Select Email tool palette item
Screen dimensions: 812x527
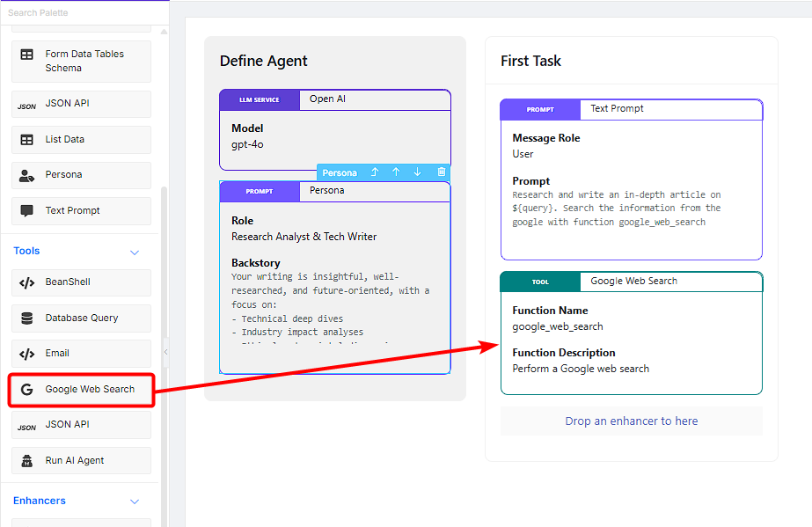(x=81, y=354)
